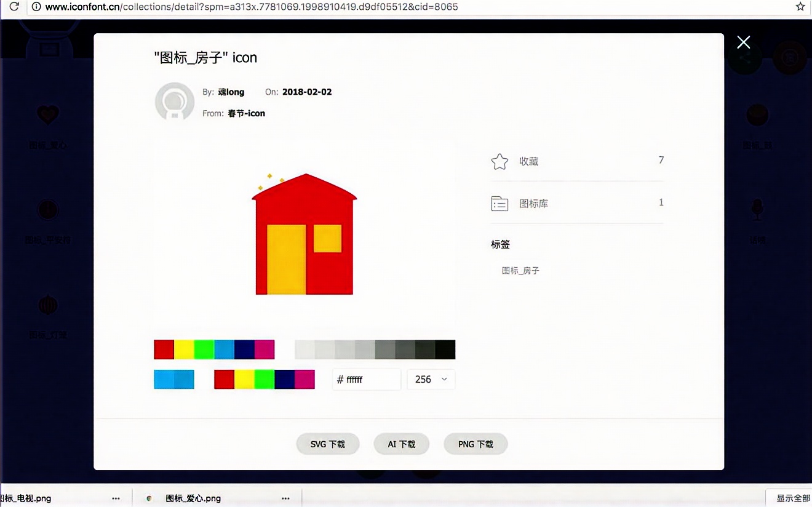Select the lighter cyan swatch of the pair
812x507 pixels.
164,379
